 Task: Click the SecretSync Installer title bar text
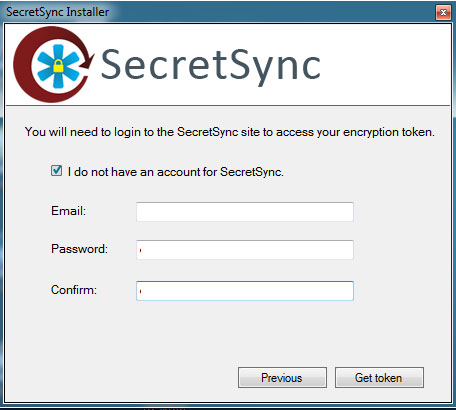57,12
